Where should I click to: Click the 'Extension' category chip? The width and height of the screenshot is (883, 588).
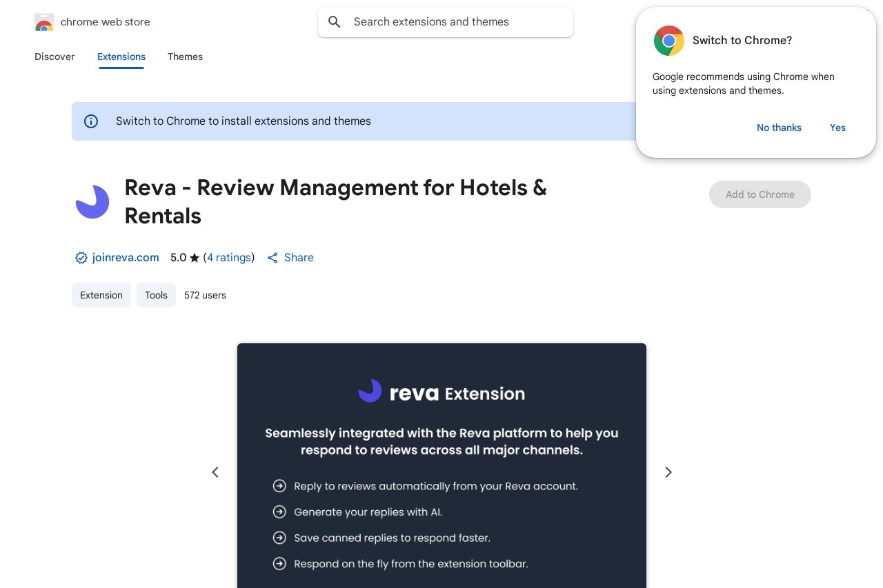tap(101, 295)
